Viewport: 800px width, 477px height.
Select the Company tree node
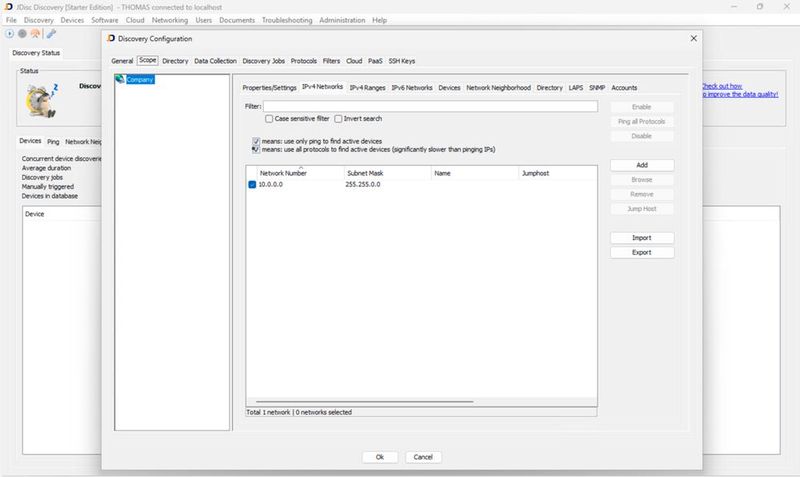coord(140,80)
